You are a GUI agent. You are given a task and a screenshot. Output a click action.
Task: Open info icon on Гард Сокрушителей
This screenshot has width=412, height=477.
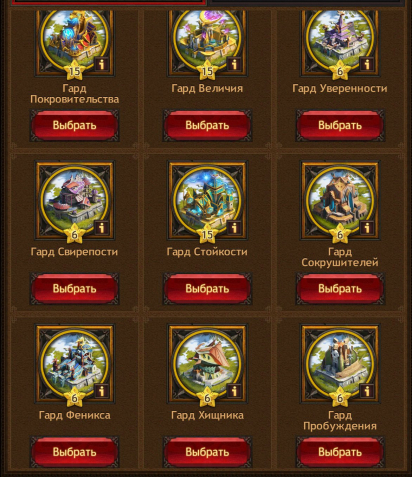[367, 228]
